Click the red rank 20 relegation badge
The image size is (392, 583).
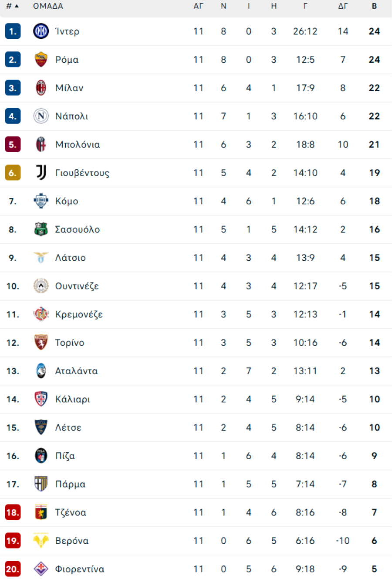[13, 569]
